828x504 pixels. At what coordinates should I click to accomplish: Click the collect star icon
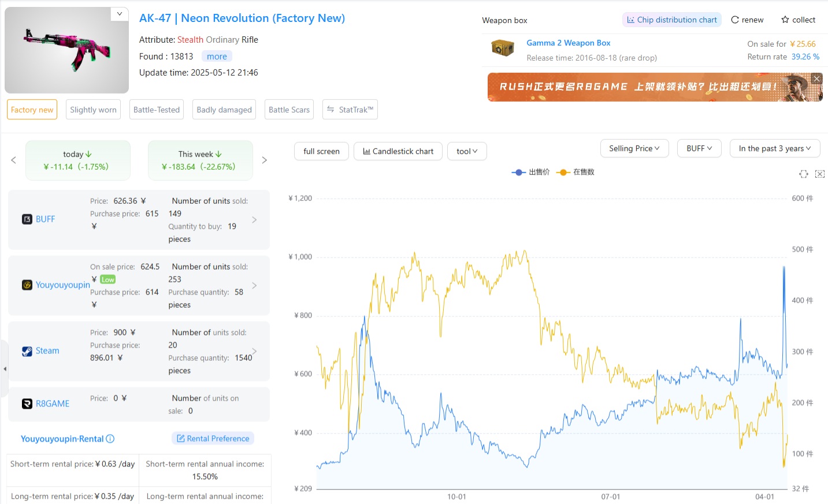pyautogui.click(x=785, y=20)
